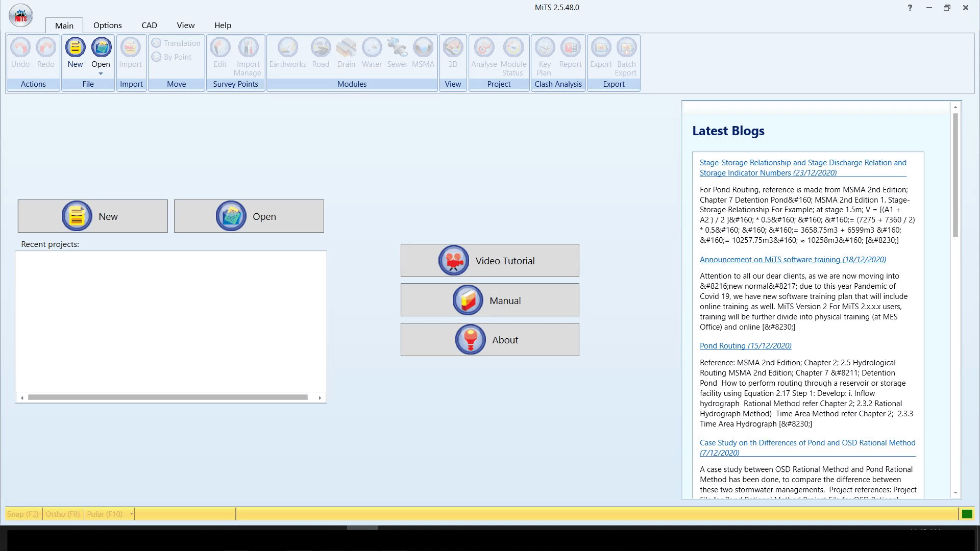Screen dimensions: 980x551
Task: Click Recent projects scroll right arrow
Action: point(320,397)
